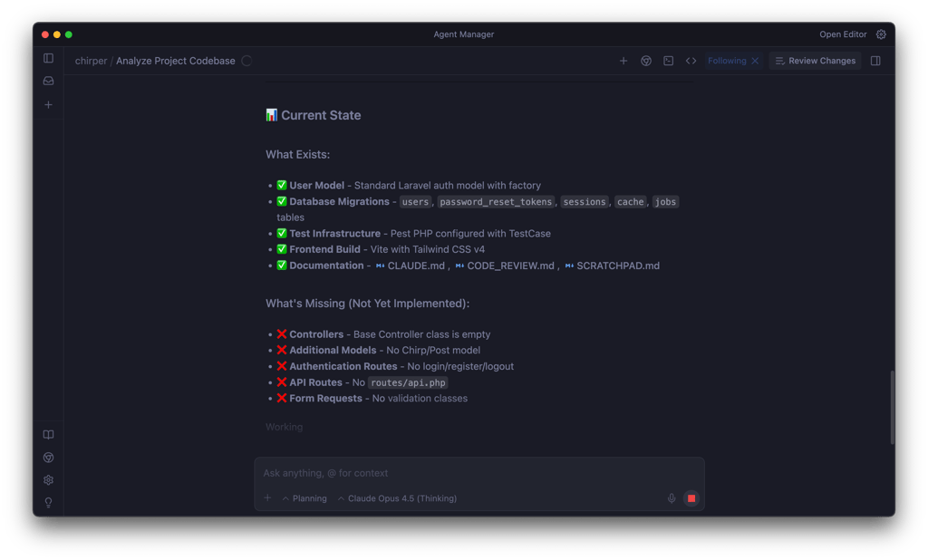Click the User Model list item
The image size is (928, 560).
click(x=409, y=185)
